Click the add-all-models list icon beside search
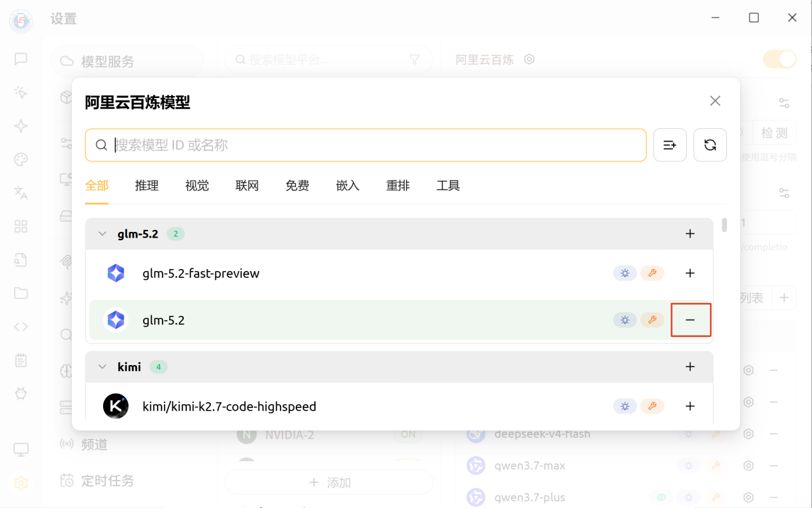This screenshot has height=508, width=812. coord(670,145)
